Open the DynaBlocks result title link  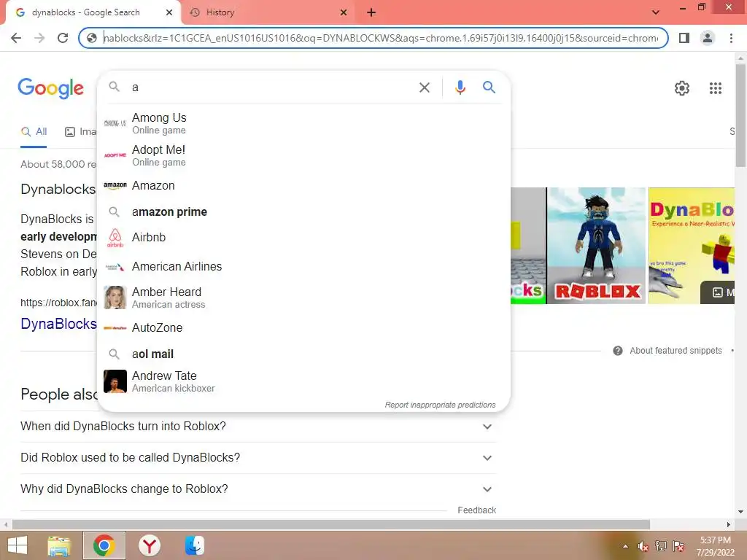(x=58, y=324)
